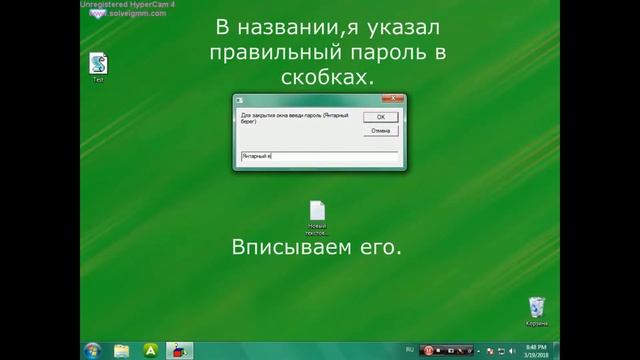Click the snapshot camera in HyperCam toolbar
Screen dimensions: 640x360
tap(451, 351)
